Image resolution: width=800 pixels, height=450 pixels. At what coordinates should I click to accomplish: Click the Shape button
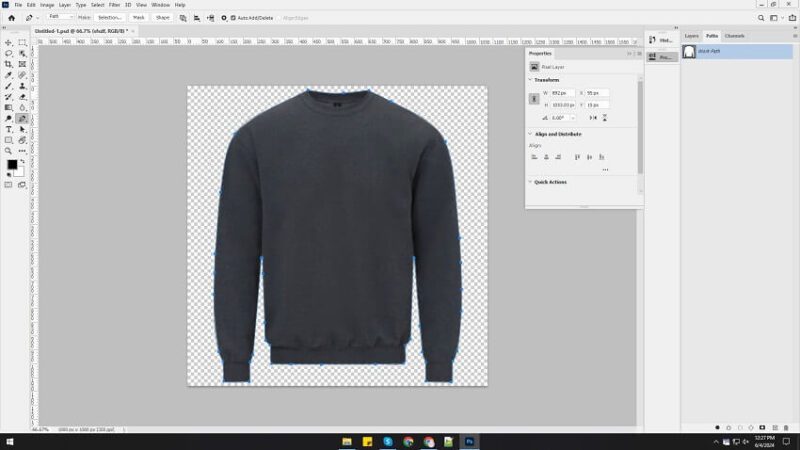163,17
